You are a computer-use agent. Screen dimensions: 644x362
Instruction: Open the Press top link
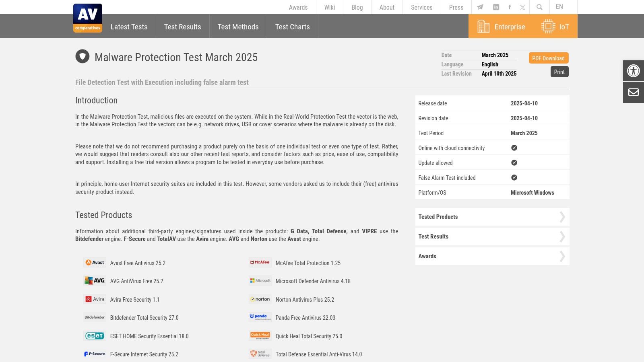pyautogui.click(x=456, y=7)
